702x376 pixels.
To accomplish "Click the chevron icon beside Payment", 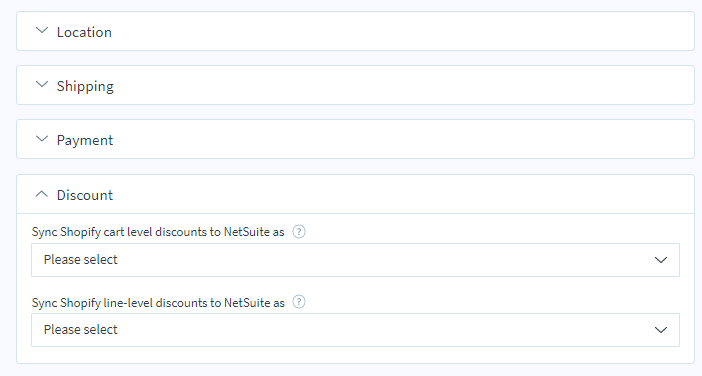I will 42,139.
